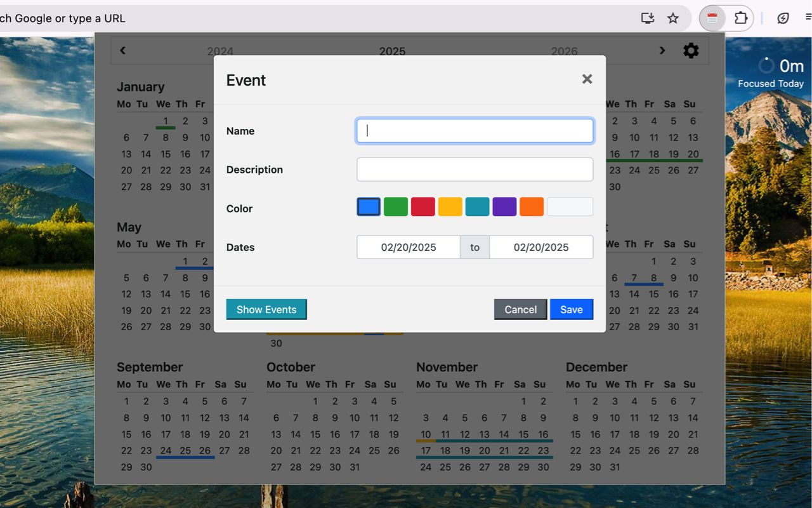The image size is (812, 508).
Task: Select the green color swatch
Action: point(396,207)
